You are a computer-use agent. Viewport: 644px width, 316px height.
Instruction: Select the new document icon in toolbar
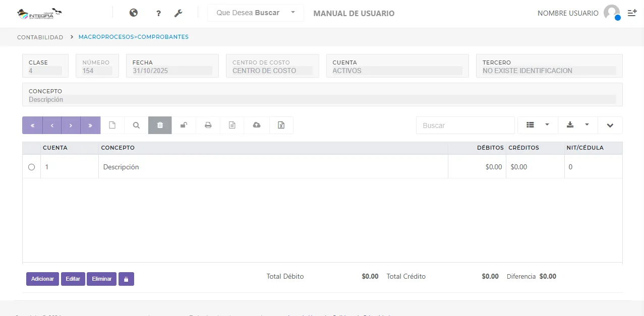[x=112, y=125]
